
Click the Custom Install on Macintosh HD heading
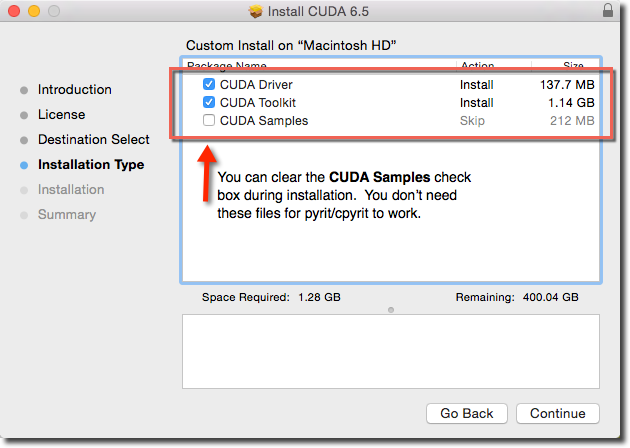tap(291, 45)
